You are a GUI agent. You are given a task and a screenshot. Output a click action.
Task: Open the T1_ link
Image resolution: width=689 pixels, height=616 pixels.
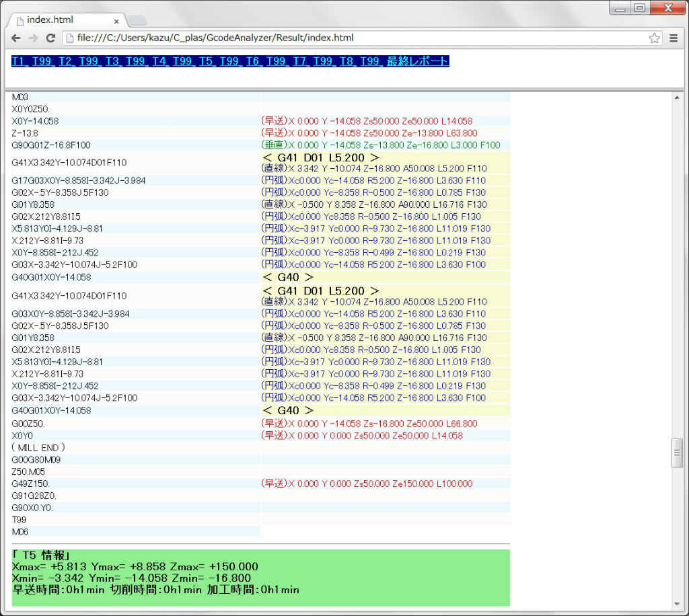[x=20, y=61]
